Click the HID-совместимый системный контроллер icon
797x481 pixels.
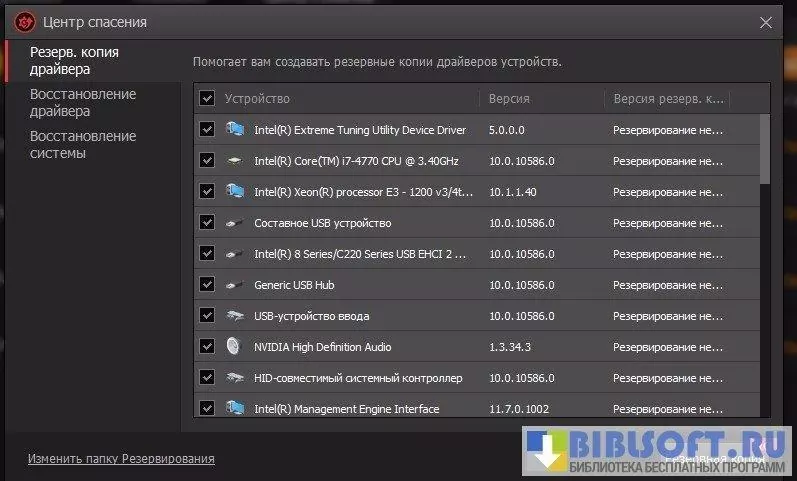click(235, 378)
